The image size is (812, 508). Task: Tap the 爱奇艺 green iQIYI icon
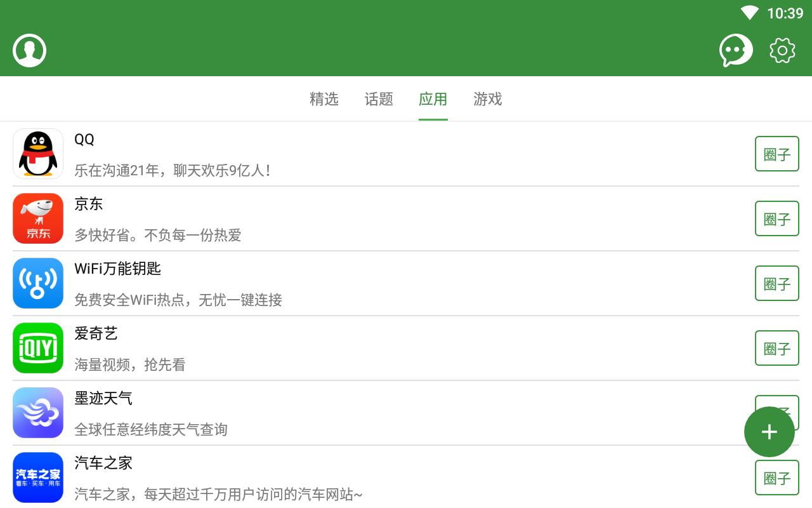38,348
